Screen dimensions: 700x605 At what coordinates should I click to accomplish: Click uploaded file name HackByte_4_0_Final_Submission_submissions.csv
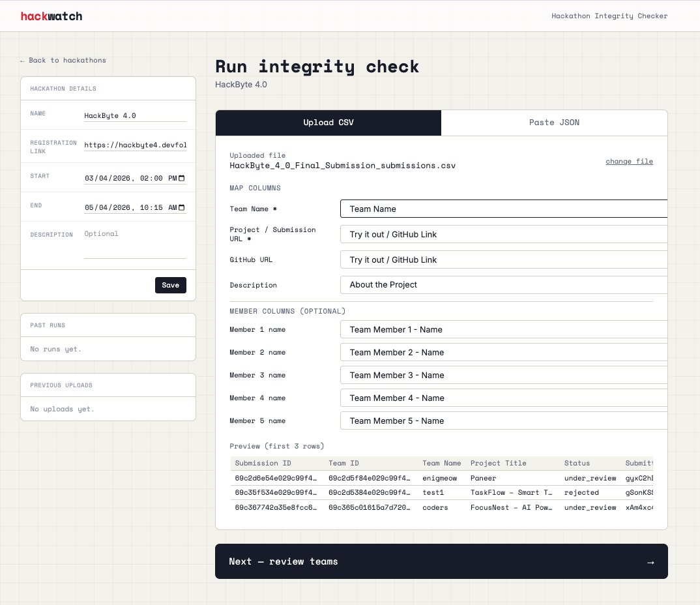pyautogui.click(x=342, y=166)
